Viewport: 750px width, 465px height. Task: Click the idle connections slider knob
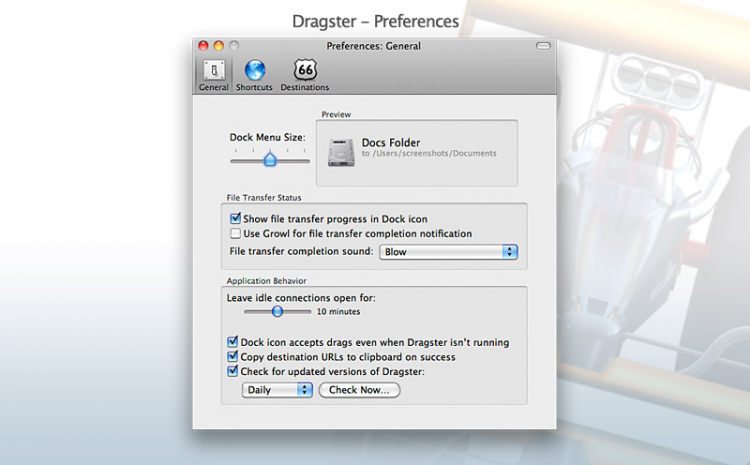coord(277,311)
